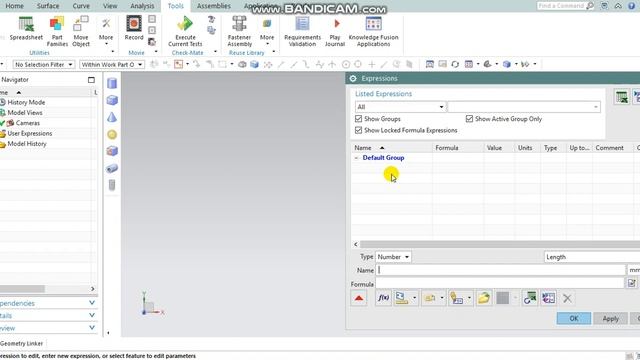Switch to the Surface ribbon tab

48,6
